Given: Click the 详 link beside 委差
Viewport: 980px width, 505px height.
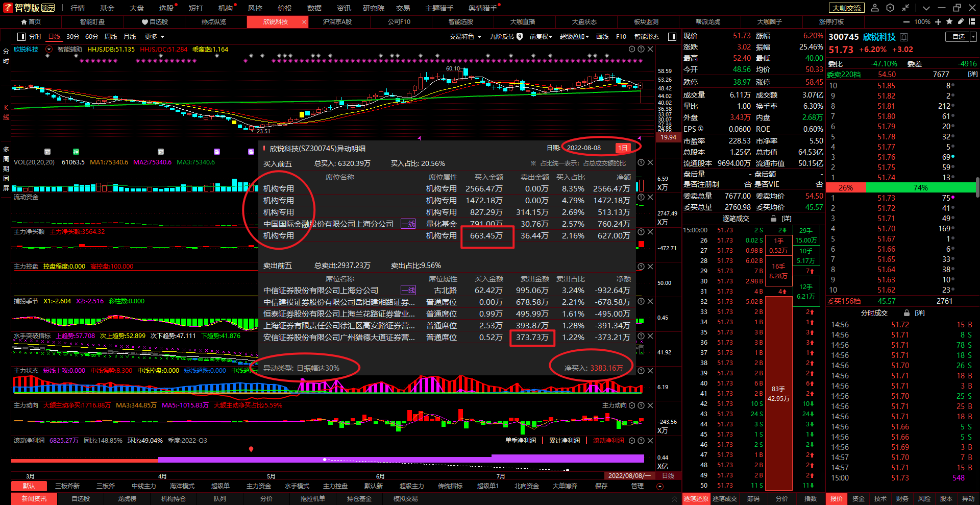Looking at the screenshot, I should tap(973, 74).
